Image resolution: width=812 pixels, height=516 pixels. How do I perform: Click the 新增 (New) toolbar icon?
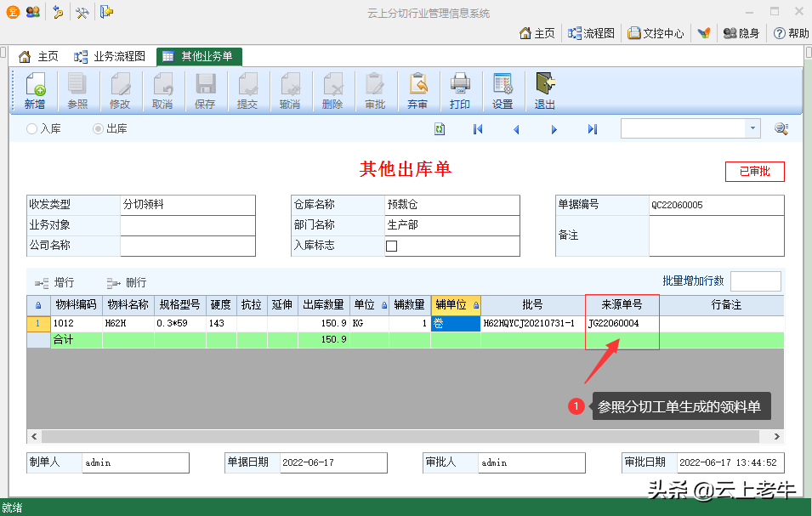tap(35, 90)
